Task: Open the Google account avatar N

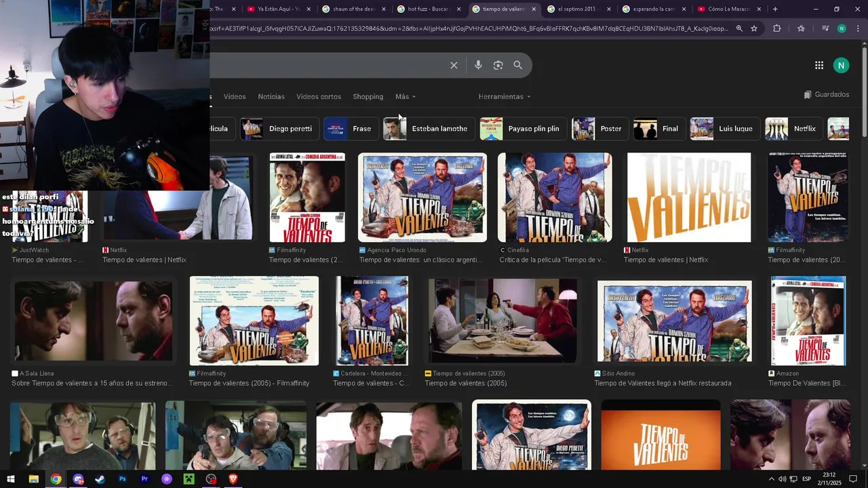Action: 841,65
